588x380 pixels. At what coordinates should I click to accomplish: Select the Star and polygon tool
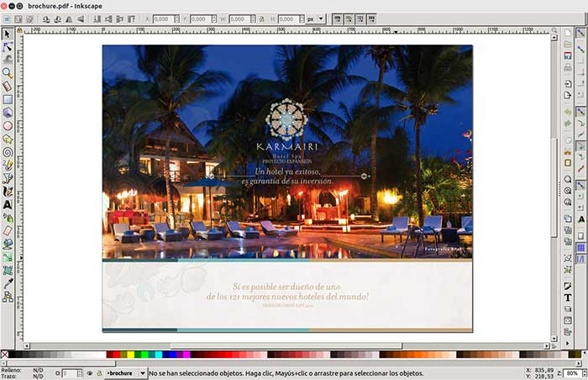(x=7, y=139)
